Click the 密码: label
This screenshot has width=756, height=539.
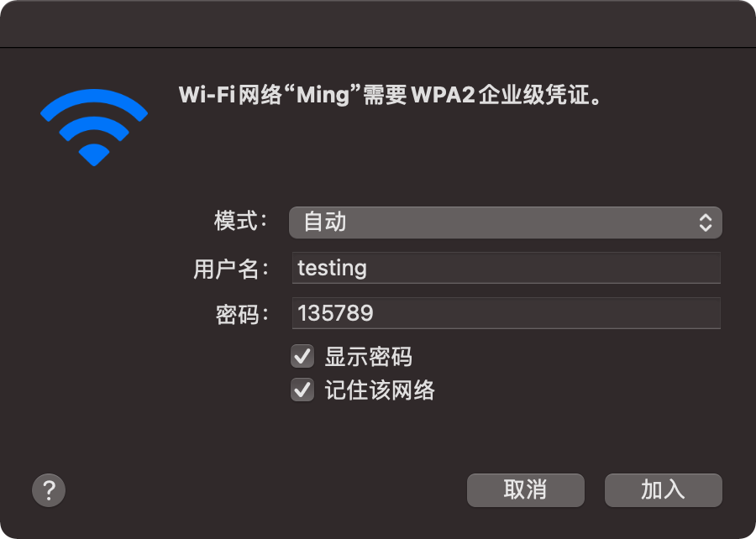coord(241,314)
